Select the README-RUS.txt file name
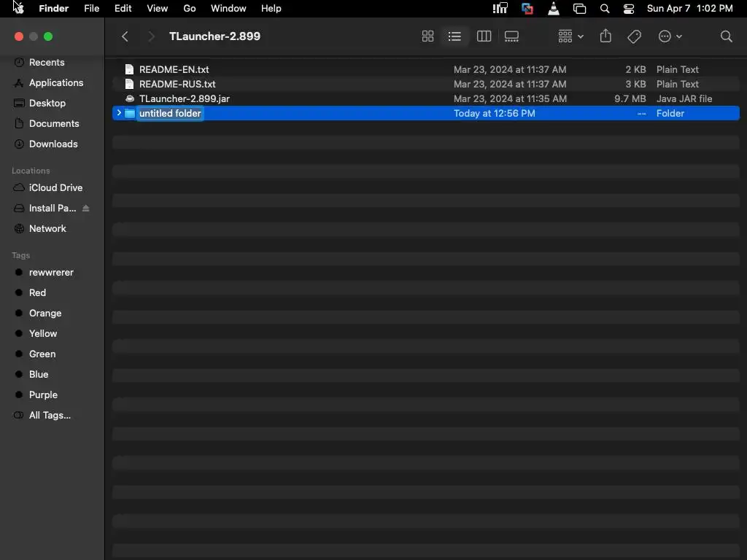This screenshot has height=560, width=747. point(177,84)
